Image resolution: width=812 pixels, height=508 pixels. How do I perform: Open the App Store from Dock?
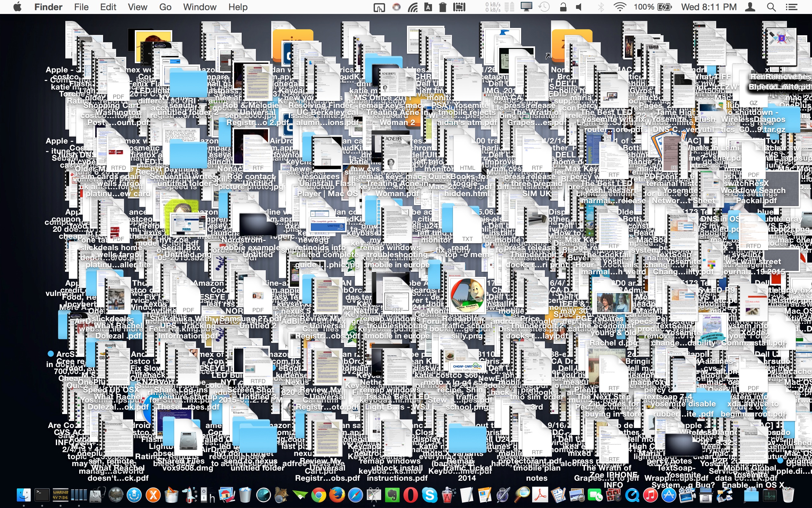coord(669,495)
